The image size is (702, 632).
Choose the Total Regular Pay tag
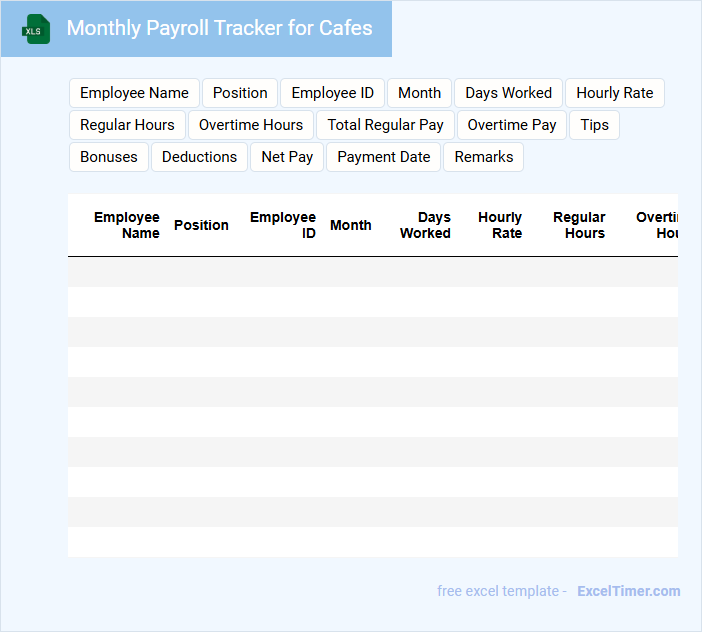385,125
